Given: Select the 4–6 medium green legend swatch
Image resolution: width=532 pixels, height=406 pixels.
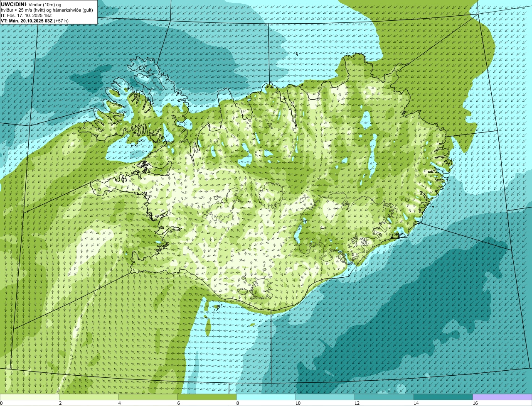Looking at the screenshot, I should click(x=148, y=397).
